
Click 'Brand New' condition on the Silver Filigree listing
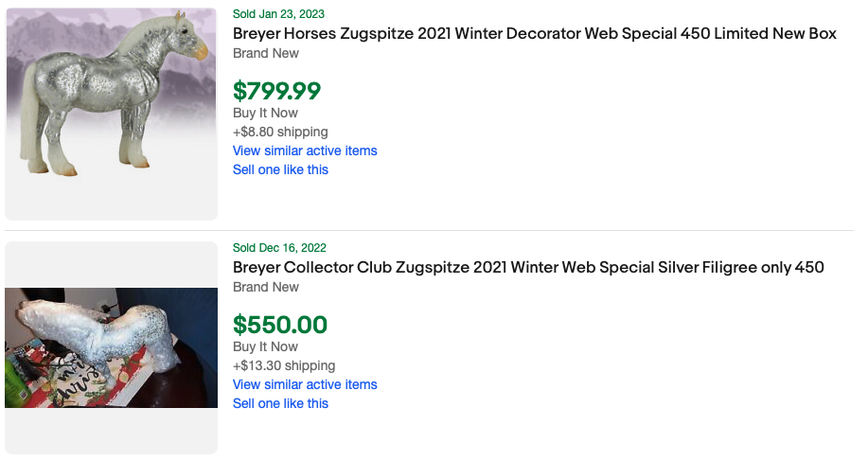click(x=266, y=287)
